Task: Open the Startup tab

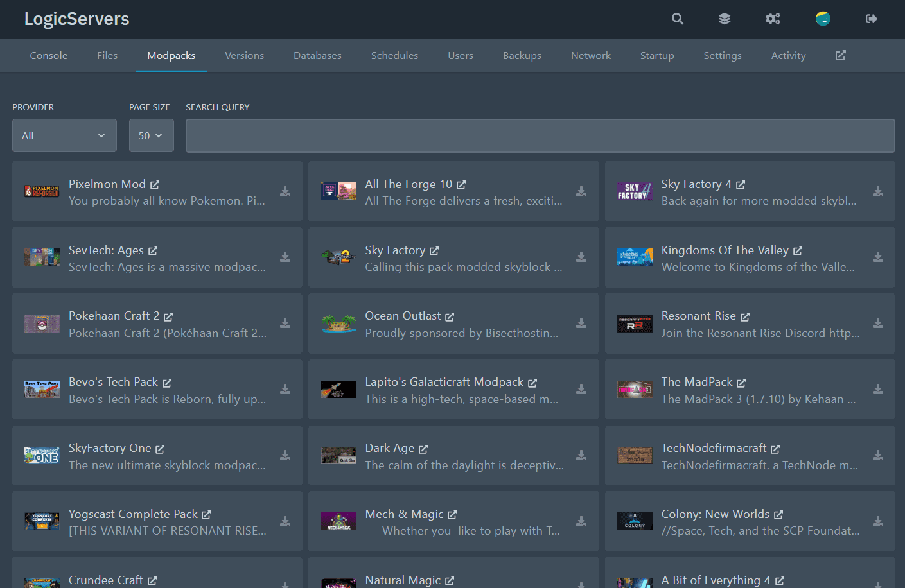Action: [x=657, y=55]
